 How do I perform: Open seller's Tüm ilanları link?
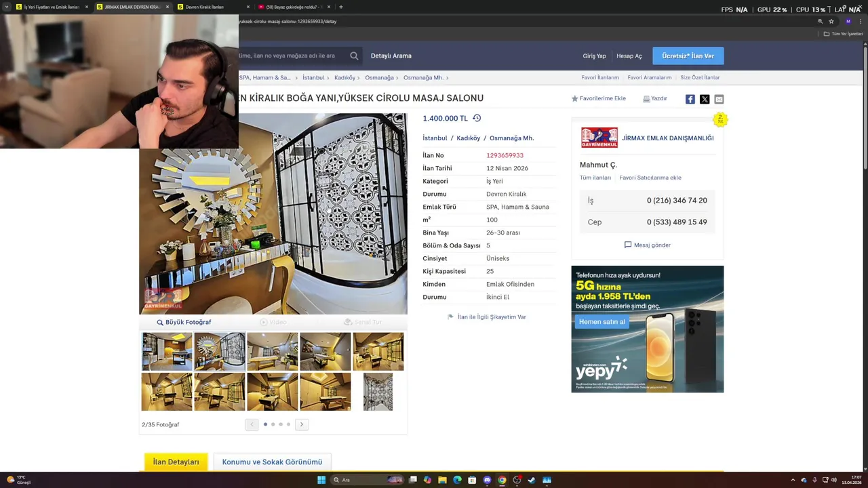(x=595, y=178)
